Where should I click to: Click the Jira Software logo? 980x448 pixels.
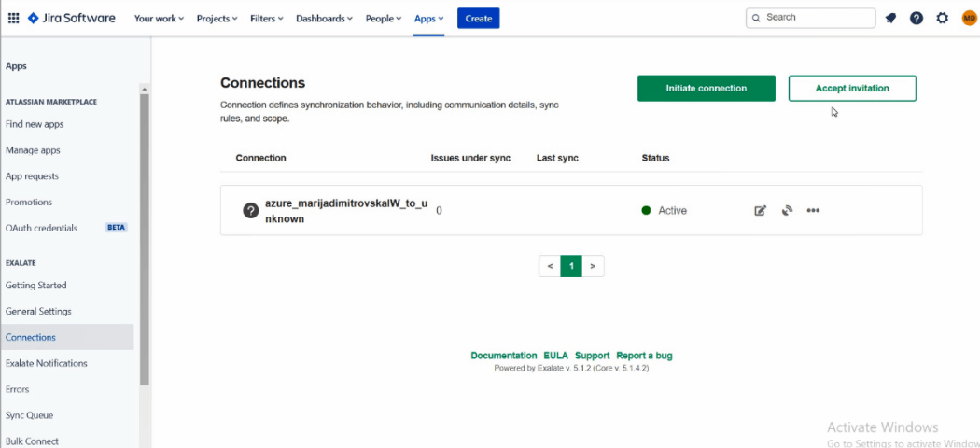[x=72, y=18]
